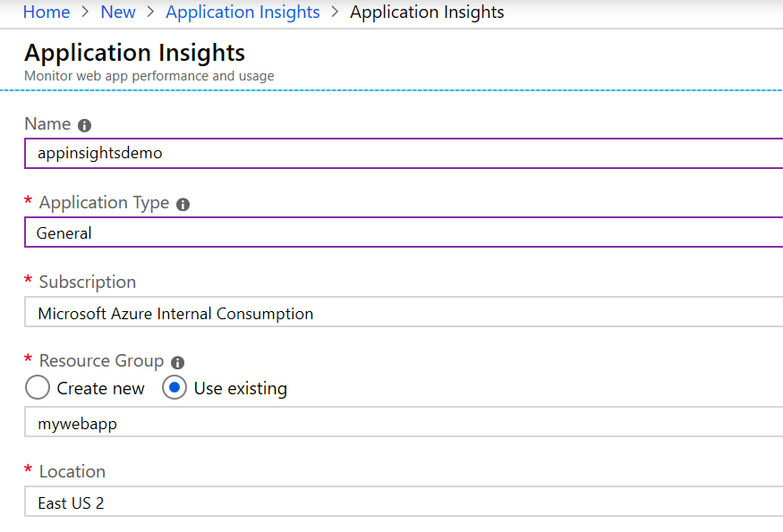This screenshot has height=532, width=783.
Task: Click the Application Type info icon
Action: [x=183, y=204]
